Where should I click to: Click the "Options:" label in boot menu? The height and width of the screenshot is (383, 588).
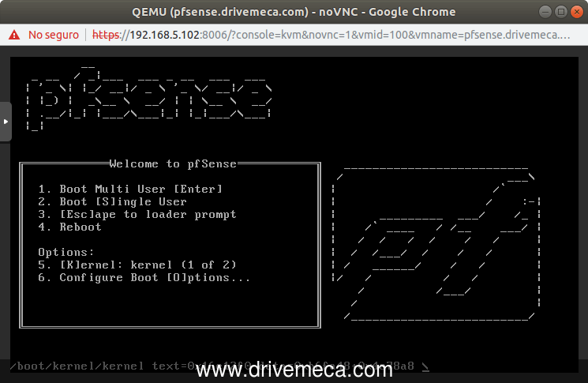63,252
